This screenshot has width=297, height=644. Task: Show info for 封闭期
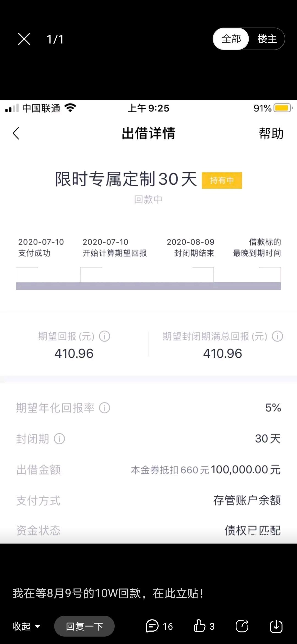pyautogui.click(x=59, y=438)
